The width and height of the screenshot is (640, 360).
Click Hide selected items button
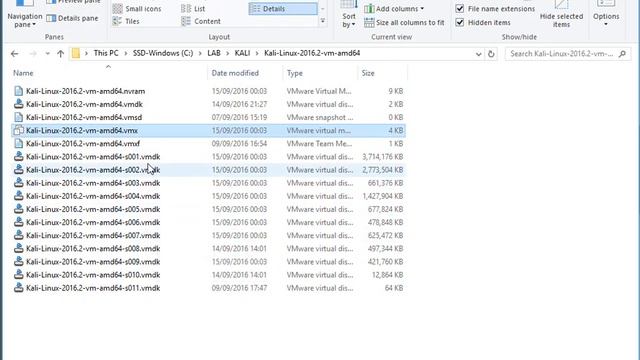(561, 15)
